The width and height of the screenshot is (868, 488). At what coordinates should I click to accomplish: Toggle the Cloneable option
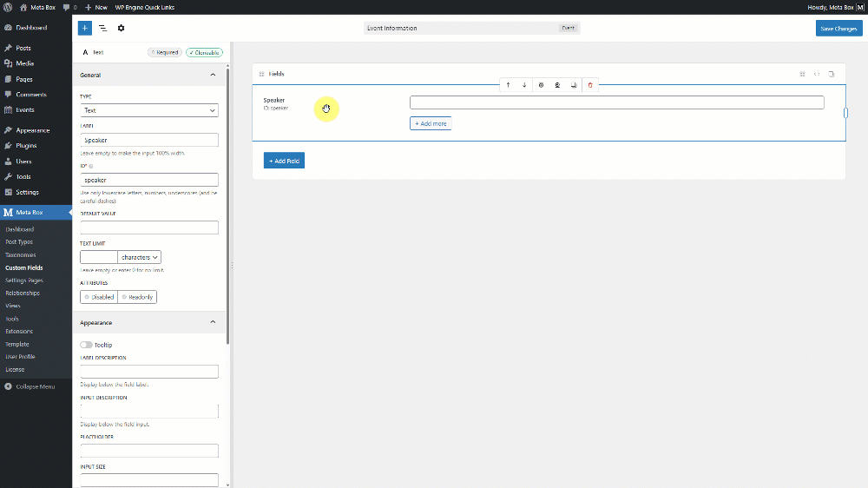(x=204, y=52)
